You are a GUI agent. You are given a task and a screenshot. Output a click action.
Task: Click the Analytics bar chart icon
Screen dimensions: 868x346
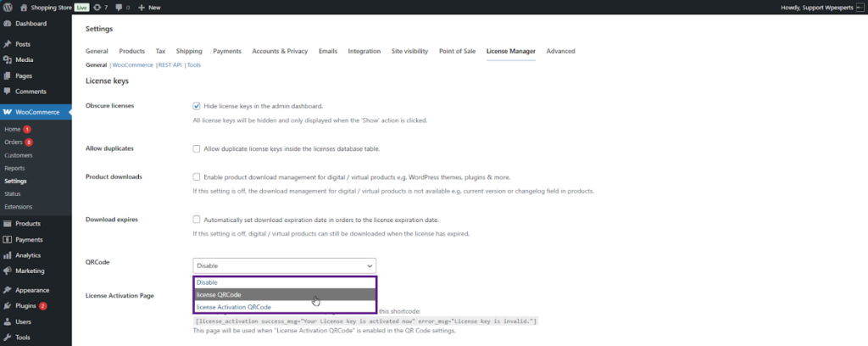pos(8,255)
